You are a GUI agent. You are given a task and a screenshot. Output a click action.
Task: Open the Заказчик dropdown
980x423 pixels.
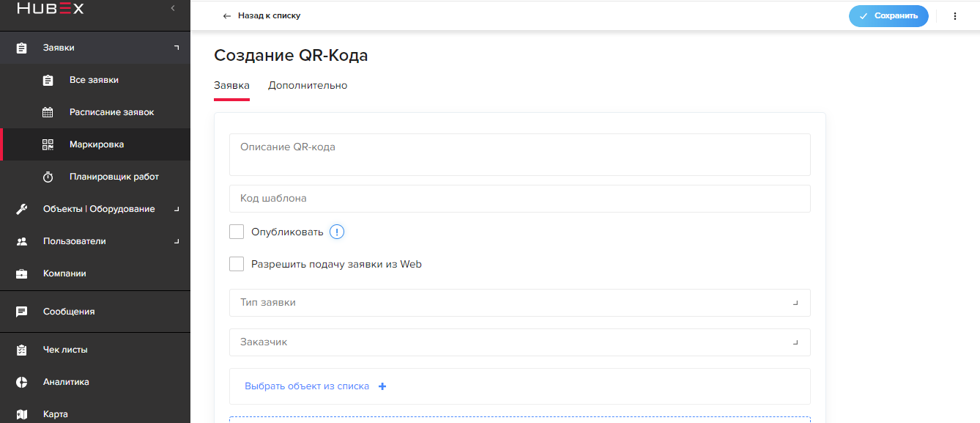(520, 342)
